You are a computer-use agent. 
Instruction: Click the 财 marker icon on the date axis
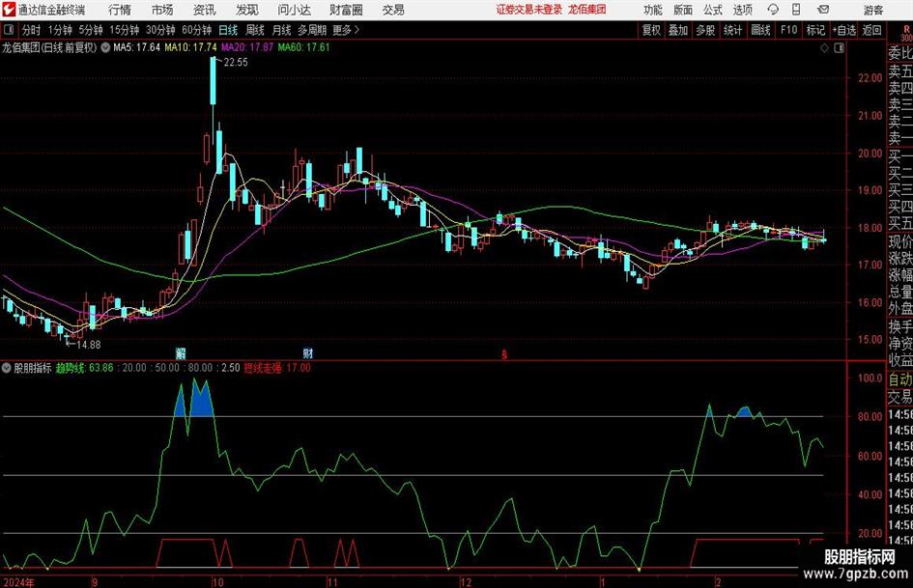point(308,352)
